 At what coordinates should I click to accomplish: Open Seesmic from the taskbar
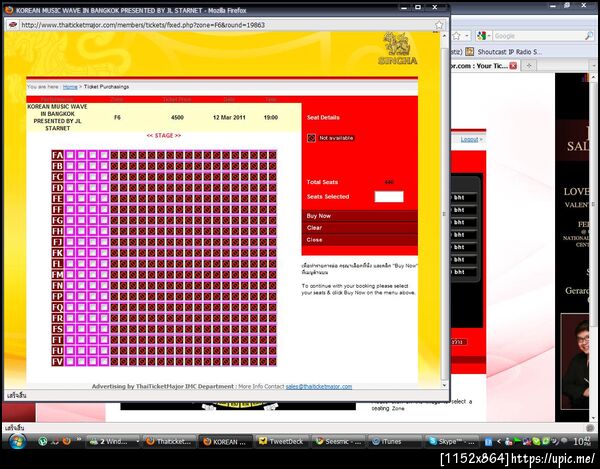coord(338,441)
